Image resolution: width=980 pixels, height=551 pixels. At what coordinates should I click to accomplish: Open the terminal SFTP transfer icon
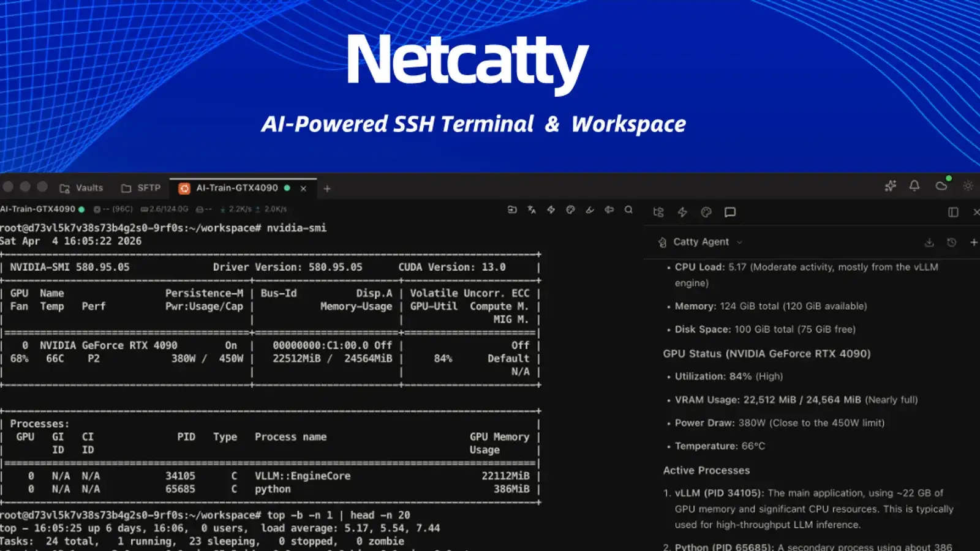(512, 209)
